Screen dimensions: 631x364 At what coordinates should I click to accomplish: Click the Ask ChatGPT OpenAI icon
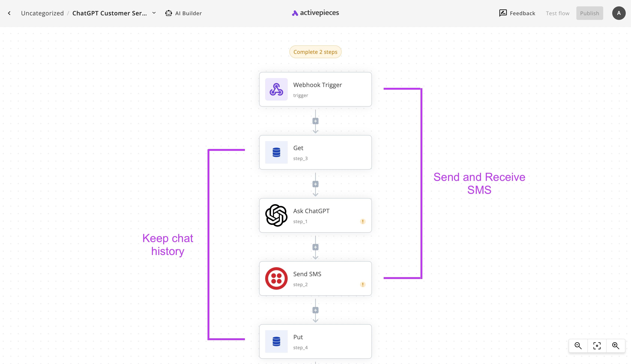[276, 215]
